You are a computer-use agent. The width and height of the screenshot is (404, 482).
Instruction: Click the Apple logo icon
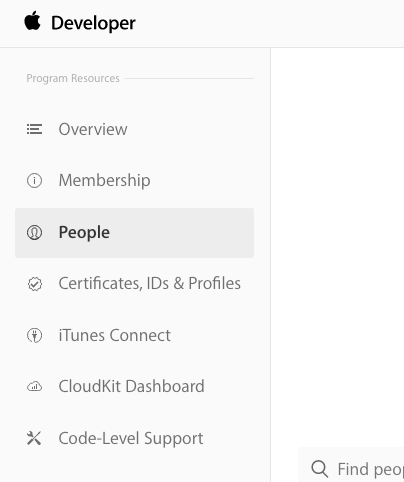tap(33, 21)
